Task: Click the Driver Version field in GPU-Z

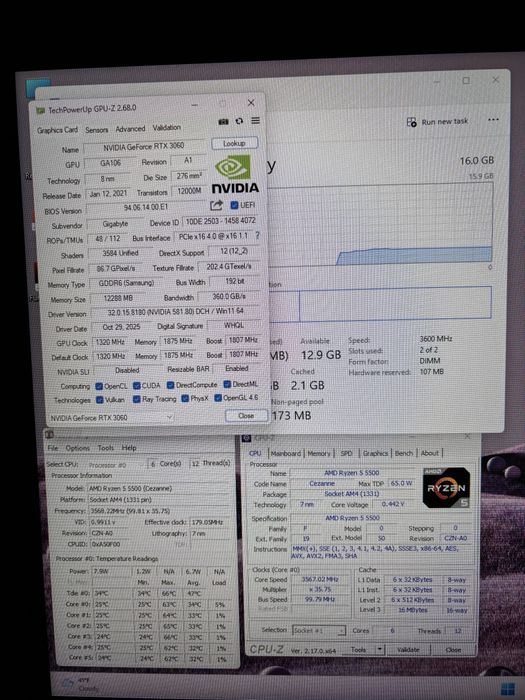Action: [175, 312]
